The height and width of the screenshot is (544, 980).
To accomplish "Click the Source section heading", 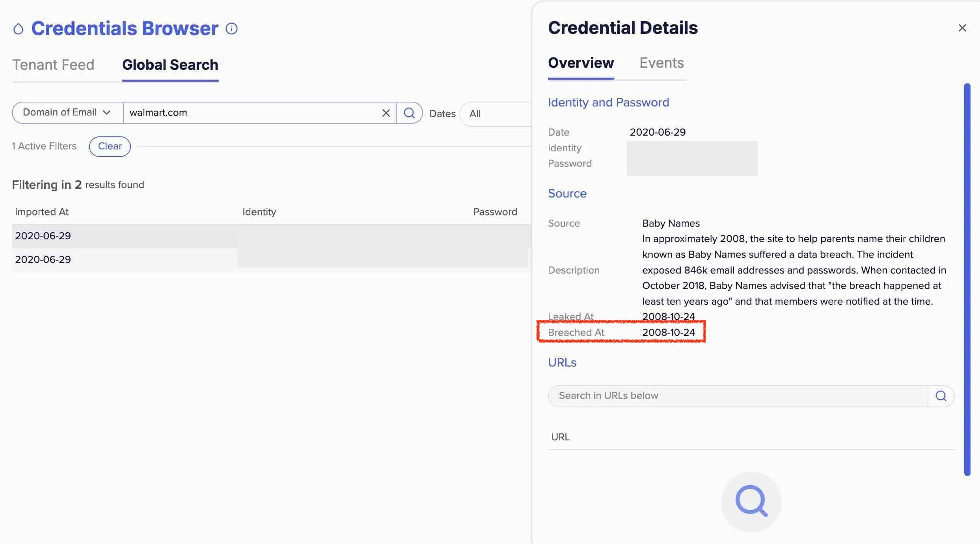I will pos(567,194).
